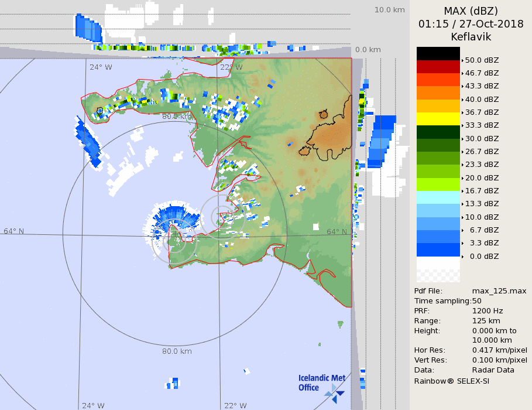Click the Icelandic Met Office logo emblem
Image resolution: width=532 pixels, height=410 pixels.
tap(334, 392)
